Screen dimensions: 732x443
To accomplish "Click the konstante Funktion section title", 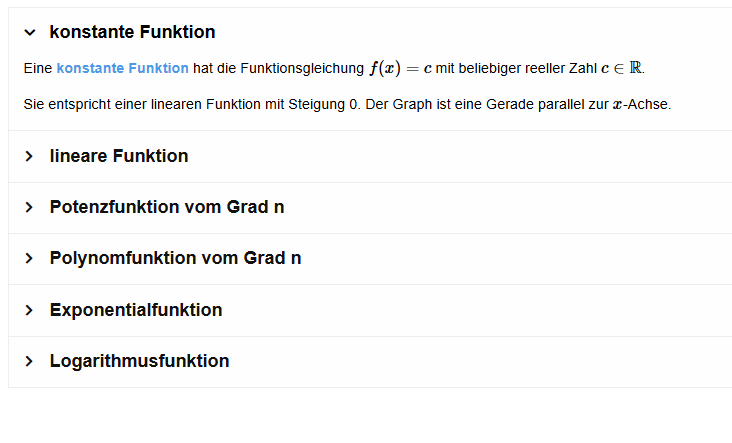I will 132,32.
